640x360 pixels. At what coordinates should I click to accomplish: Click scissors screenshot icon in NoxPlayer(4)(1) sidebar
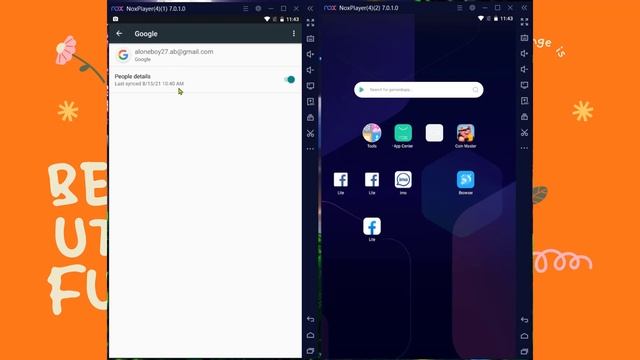[311, 133]
